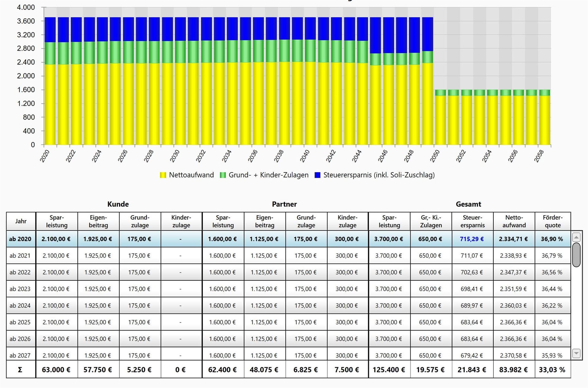Select the 'ab 2026' row label

20,339
